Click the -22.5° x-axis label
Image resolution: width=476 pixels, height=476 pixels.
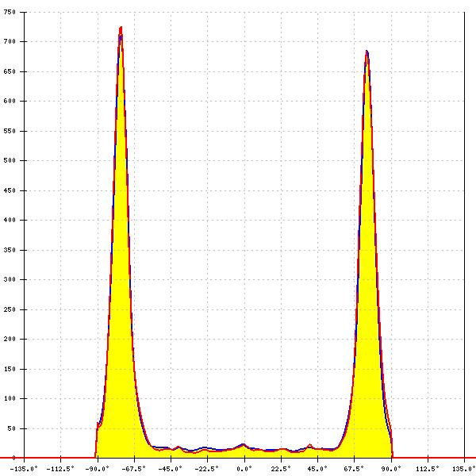207,469
